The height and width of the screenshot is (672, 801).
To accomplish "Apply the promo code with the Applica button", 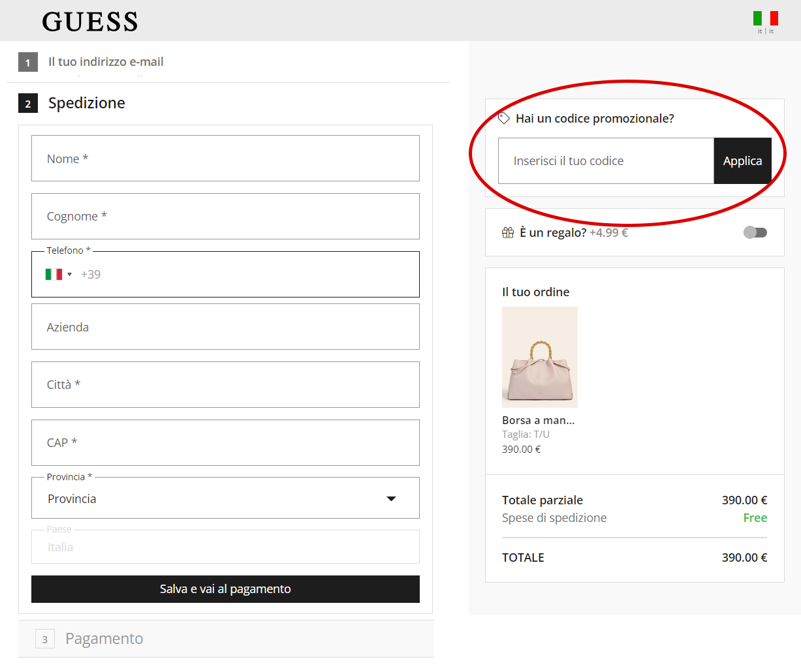I will tap(742, 160).
